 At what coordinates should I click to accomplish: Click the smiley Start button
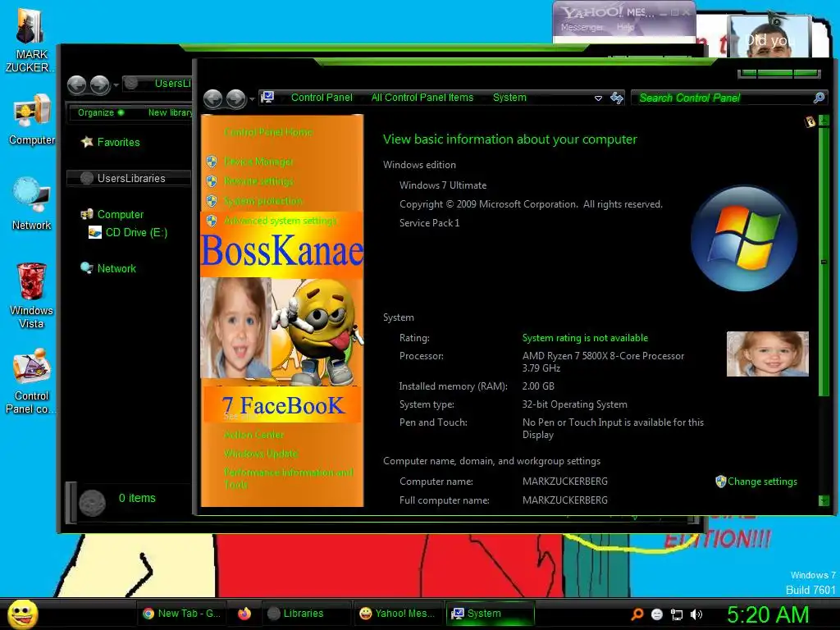coord(22,614)
